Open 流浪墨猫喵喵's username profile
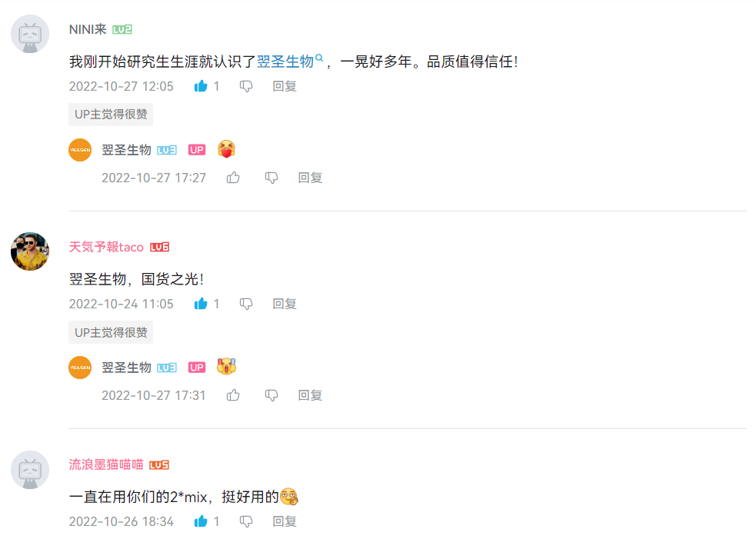The height and width of the screenshot is (539, 756). click(106, 464)
